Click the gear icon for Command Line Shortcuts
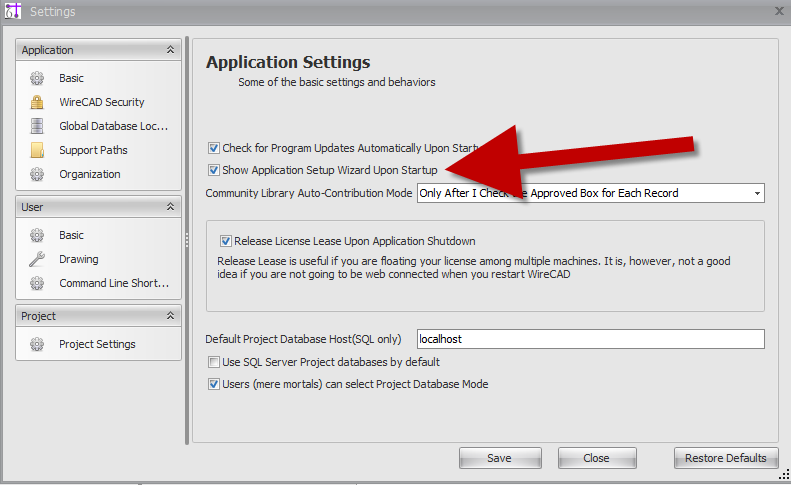Screen dimensions: 791x485 (x=37, y=283)
